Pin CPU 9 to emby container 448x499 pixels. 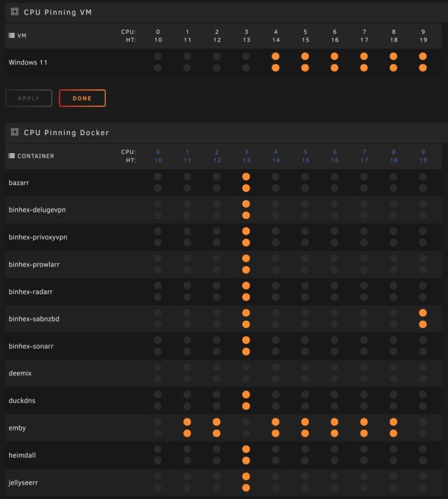click(423, 422)
